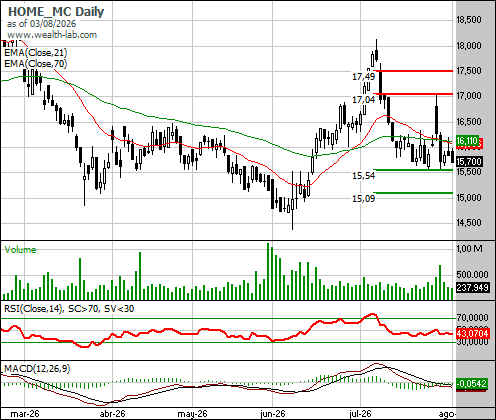The image size is (496, 420).
Task: Select the green 16,110 price tag
Action: coord(467,140)
